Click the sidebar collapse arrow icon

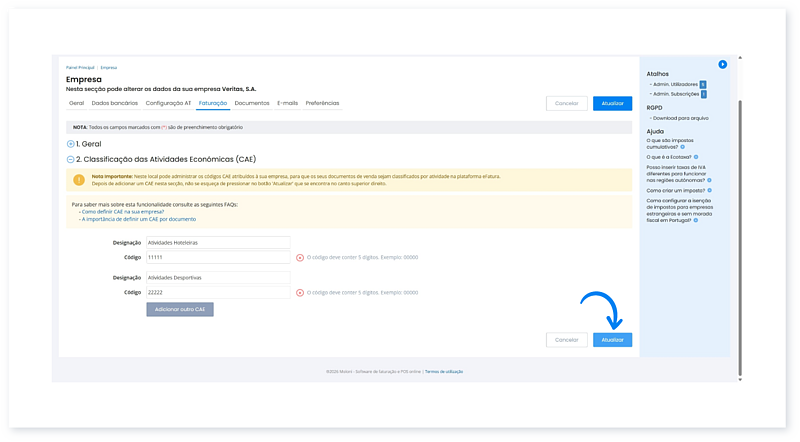723,64
